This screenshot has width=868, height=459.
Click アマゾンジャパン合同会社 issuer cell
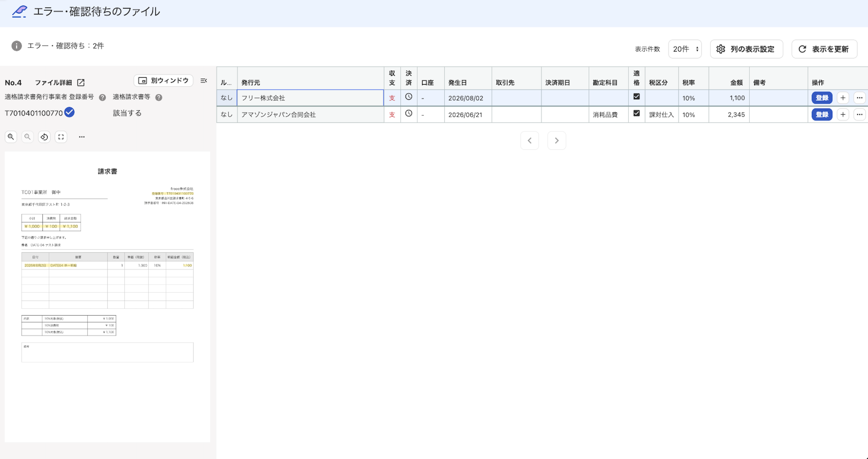coord(311,115)
